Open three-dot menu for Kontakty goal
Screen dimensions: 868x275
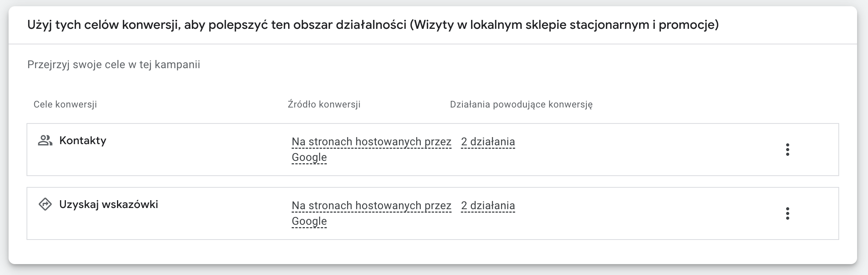(x=787, y=150)
